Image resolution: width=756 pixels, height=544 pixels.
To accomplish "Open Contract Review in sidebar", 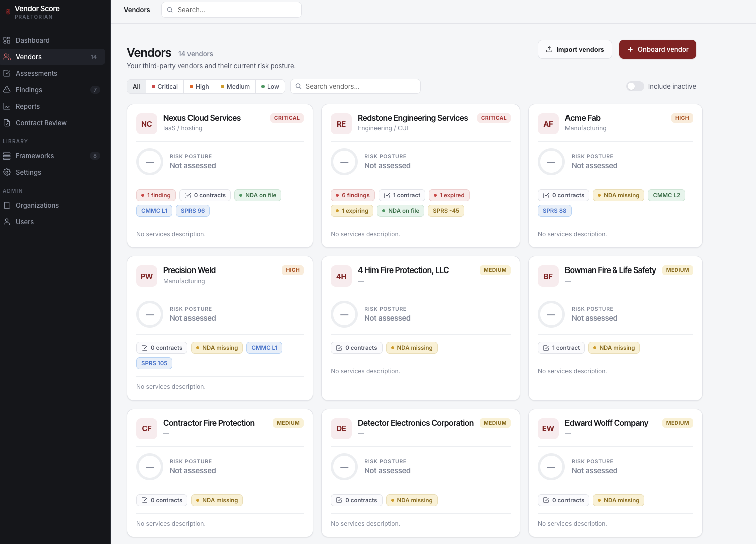I will pos(53,123).
